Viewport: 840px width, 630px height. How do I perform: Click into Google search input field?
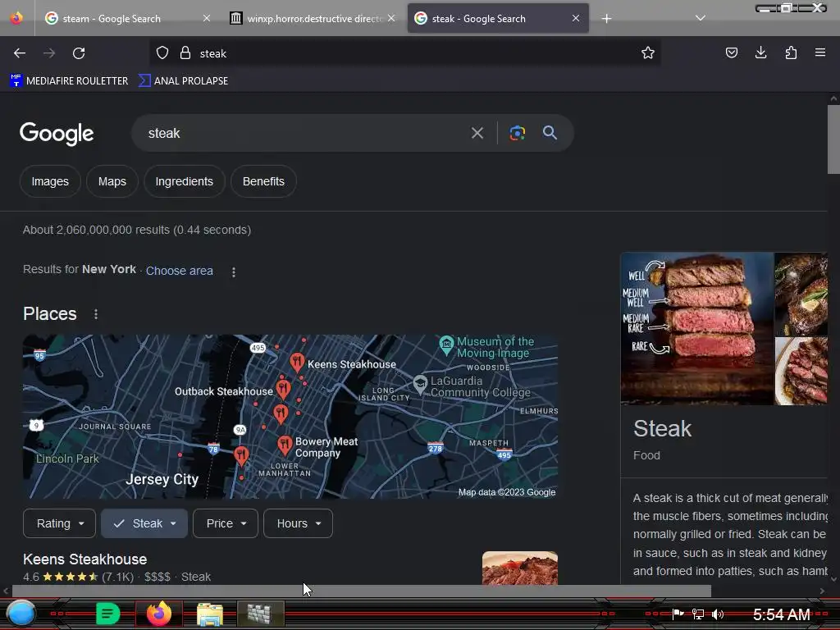[x=305, y=133]
